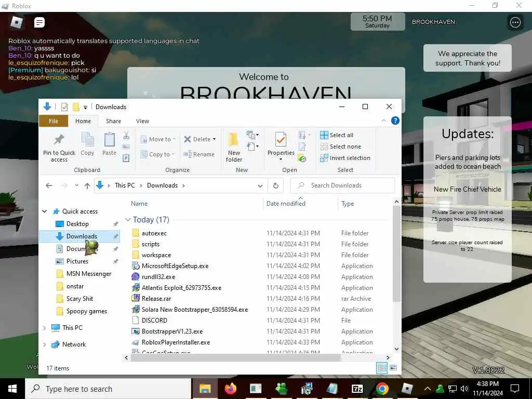Switch to Details view icon in status bar
The width and height of the screenshot is (532, 399).
(x=382, y=368)
